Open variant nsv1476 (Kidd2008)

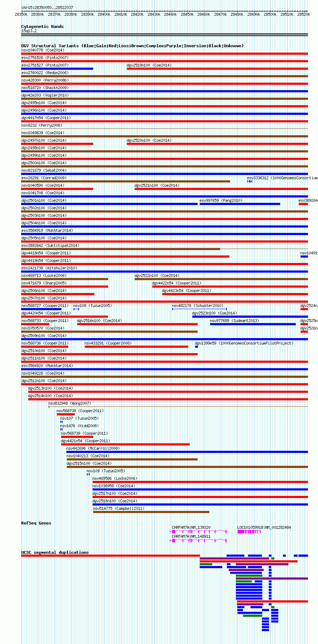click(79, 426)
